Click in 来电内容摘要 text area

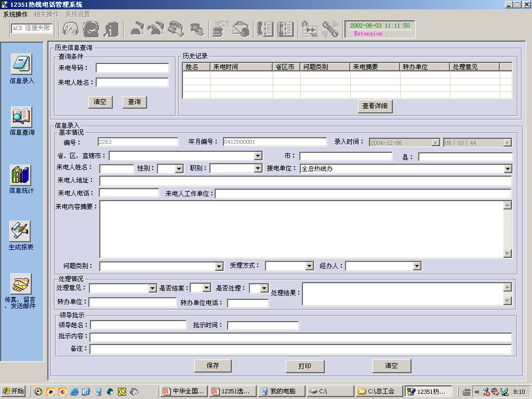(x=302, y=229)
